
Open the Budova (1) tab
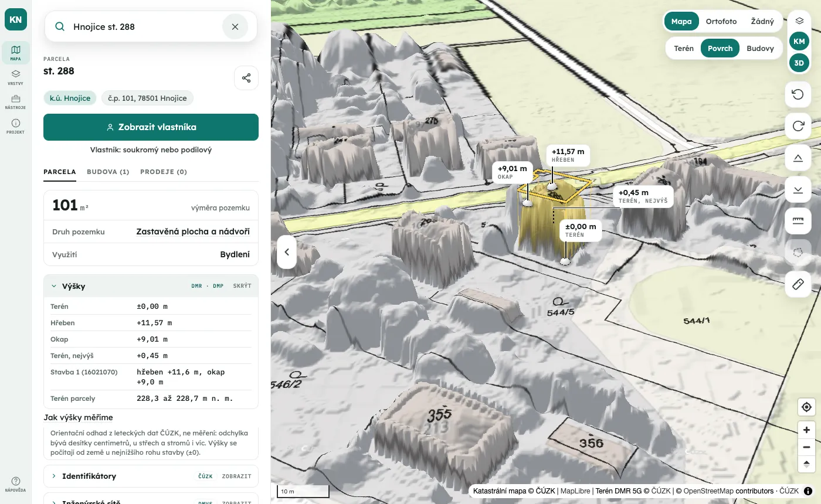pyautogui.click(x=108, y=172)
